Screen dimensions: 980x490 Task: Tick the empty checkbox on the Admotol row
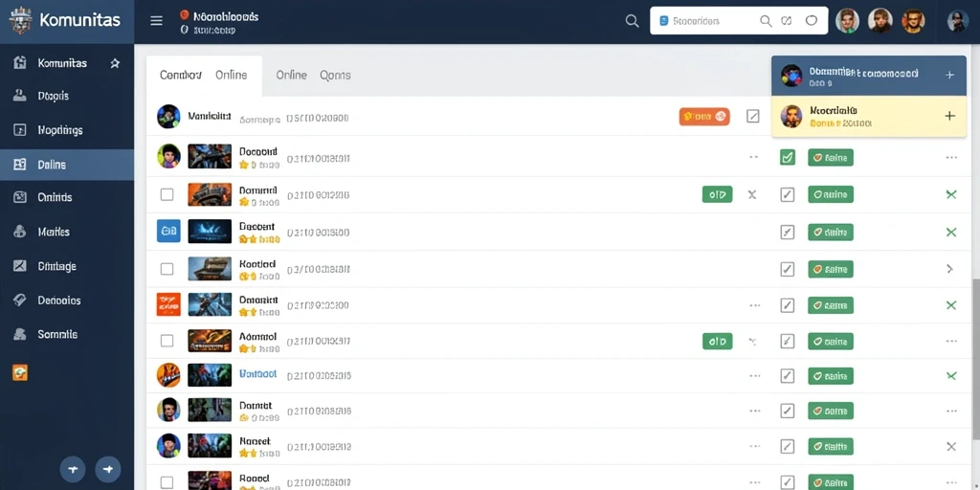click(x=167, y=341)
